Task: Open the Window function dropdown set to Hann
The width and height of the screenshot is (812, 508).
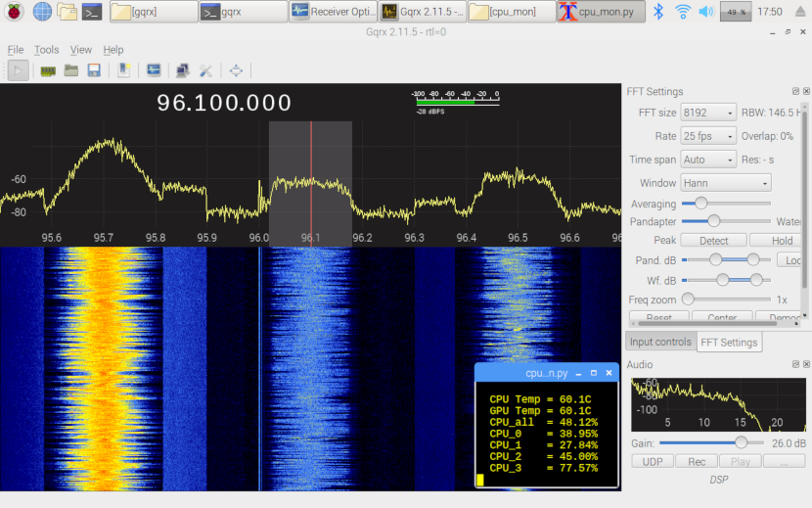Action: coord(726,183)
